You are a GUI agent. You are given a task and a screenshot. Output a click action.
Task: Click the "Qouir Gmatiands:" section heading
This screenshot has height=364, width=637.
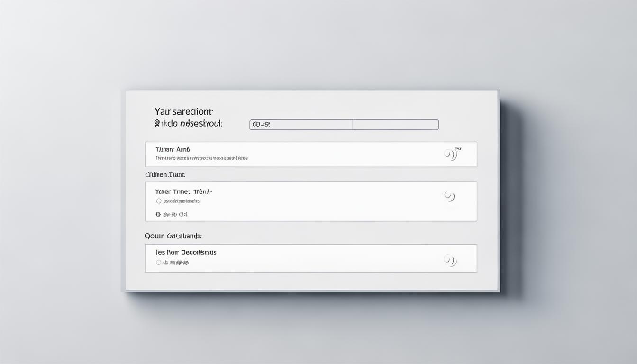tap(173, 236)
